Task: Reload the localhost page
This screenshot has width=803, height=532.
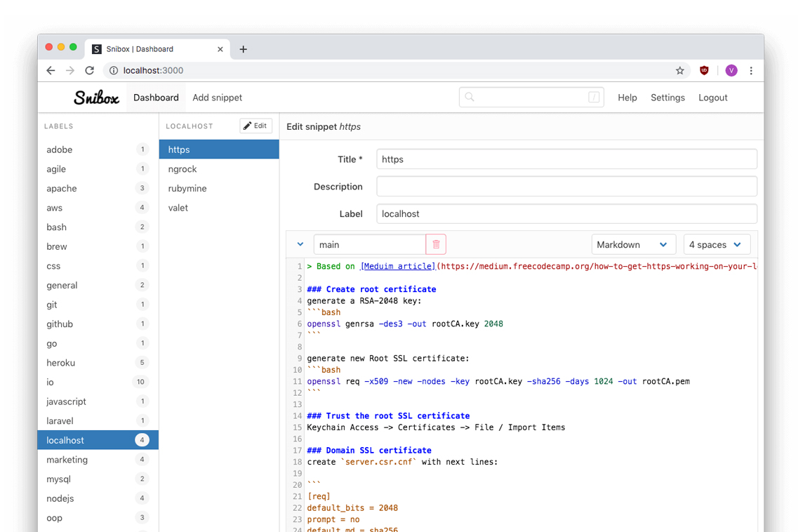Action: (x=90, y=71)
